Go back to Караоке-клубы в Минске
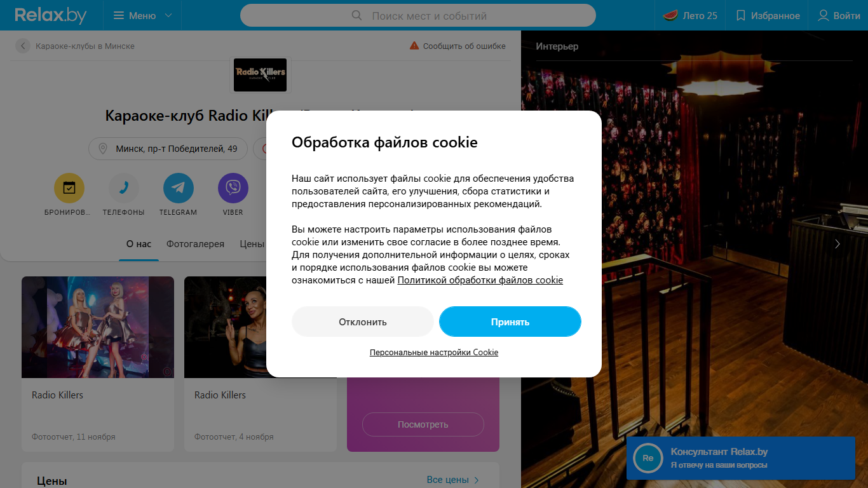 tap(23, 46)
